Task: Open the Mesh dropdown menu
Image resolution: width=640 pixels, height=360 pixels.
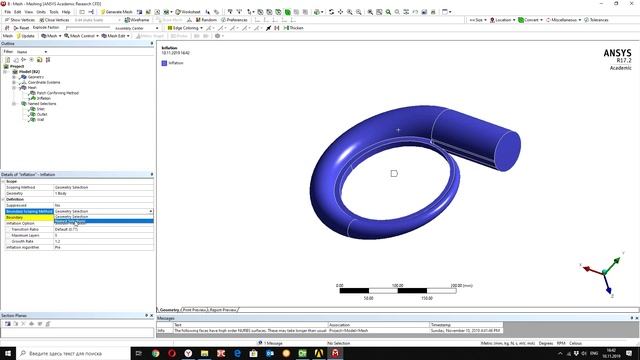Action: pos(51,36)
